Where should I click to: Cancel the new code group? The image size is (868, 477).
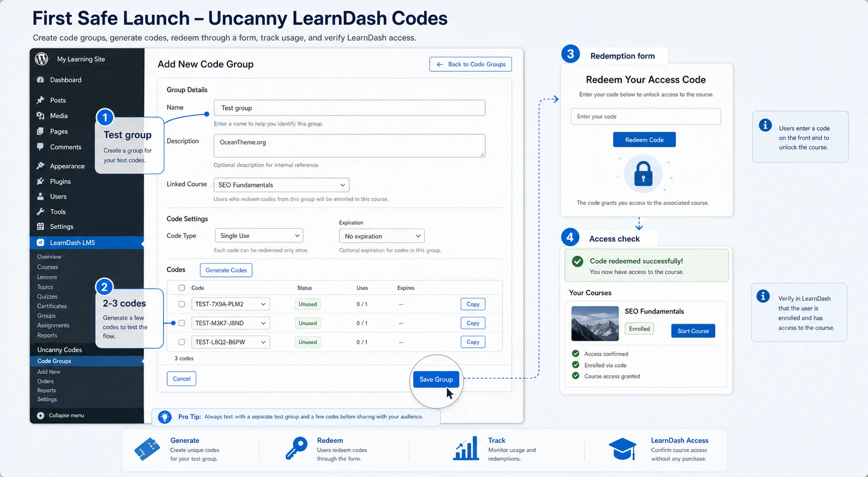182,379
